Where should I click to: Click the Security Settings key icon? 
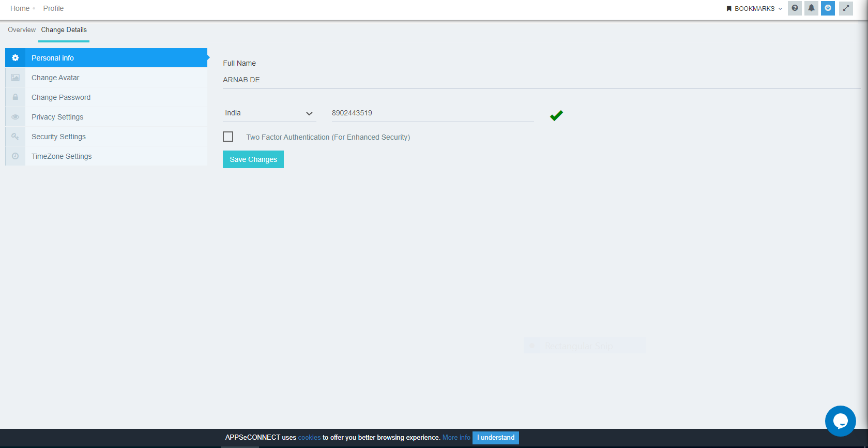[16, 137]
